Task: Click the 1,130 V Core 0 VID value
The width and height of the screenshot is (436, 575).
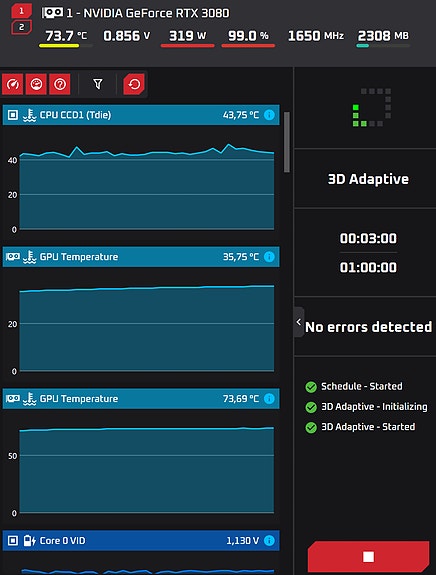Action: pos(242,541)
